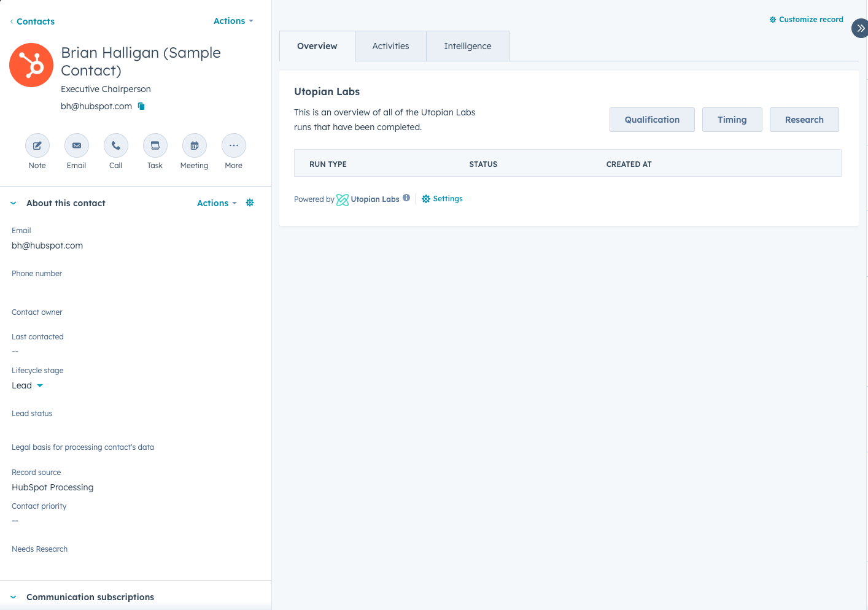Click the Contact priority field
This screenshot has width=868, height=610.
(x=39, y=506)
